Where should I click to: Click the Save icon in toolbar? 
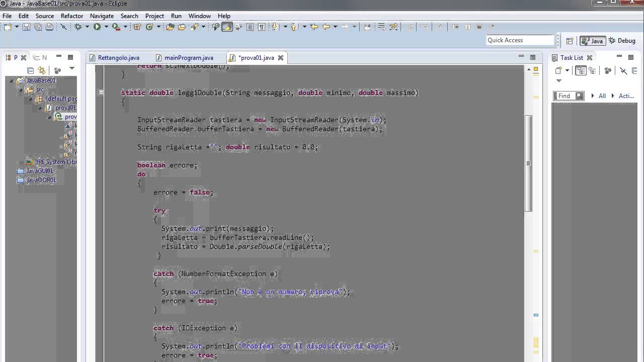(x=26, y=27)
